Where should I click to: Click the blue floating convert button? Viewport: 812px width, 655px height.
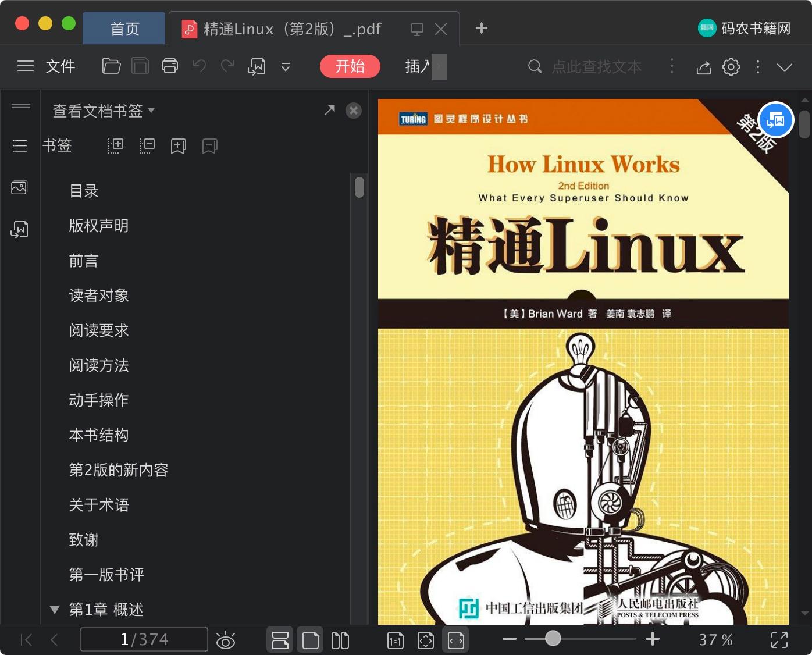click(x=776, y=120)
